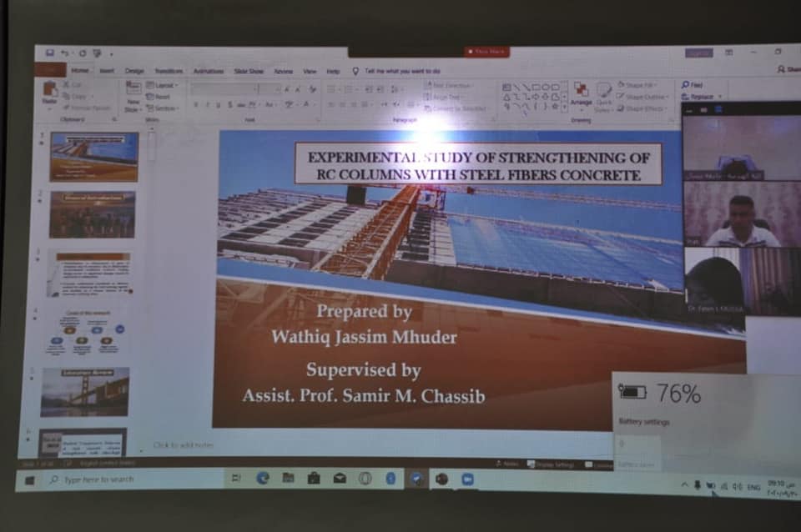801x532 pixels.
Task: Click the New Slide icon
Action: coord(133,93)
